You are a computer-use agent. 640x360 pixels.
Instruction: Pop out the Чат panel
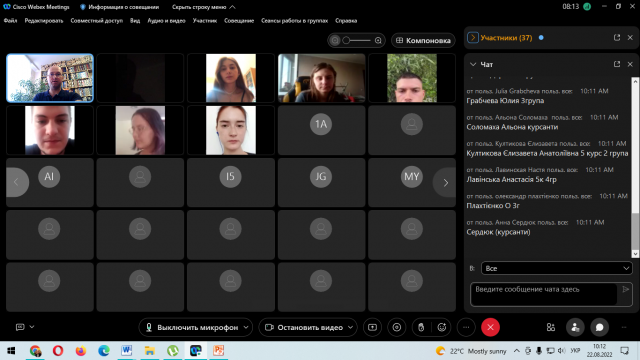617,64
